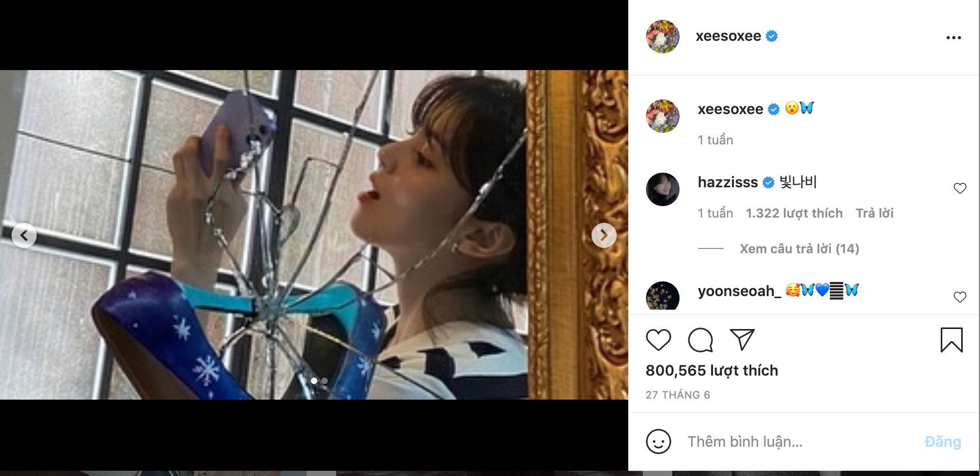The height and width of the screenshot is (476, 980).
Task: Open the comment speech bubble icon
Action: coord(700,340)
